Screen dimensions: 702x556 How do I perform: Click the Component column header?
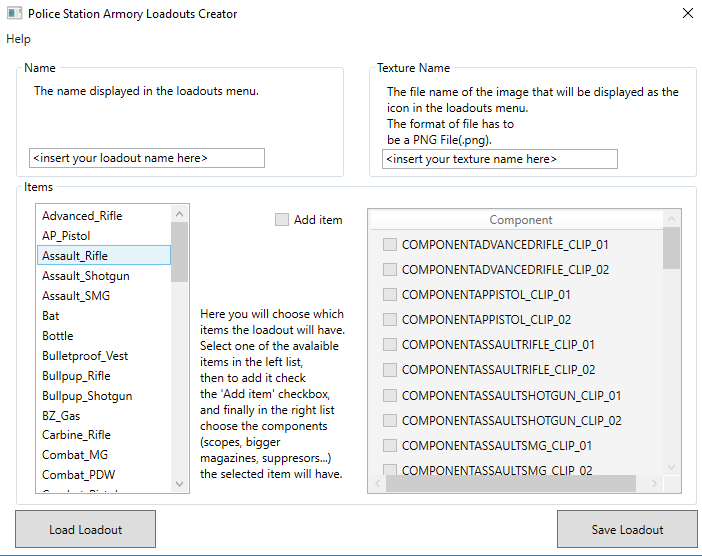pyautogui.click(x=521, y=220)
